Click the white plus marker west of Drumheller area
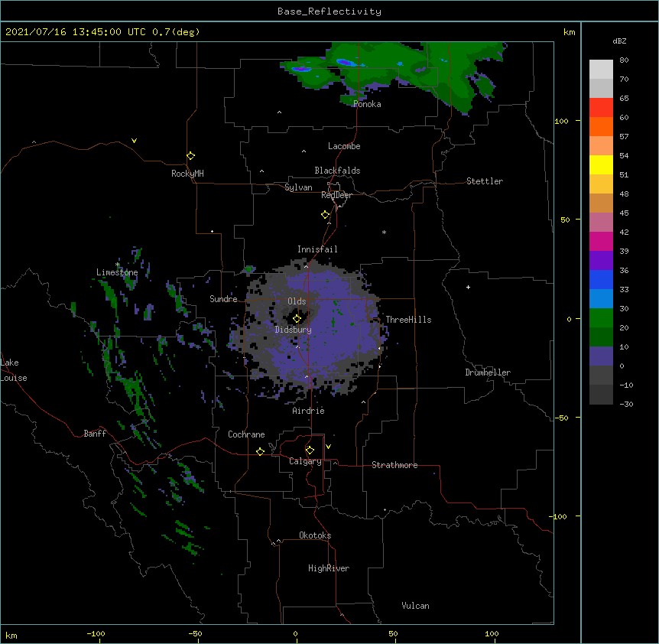659x644 pixels. point(468,287)
